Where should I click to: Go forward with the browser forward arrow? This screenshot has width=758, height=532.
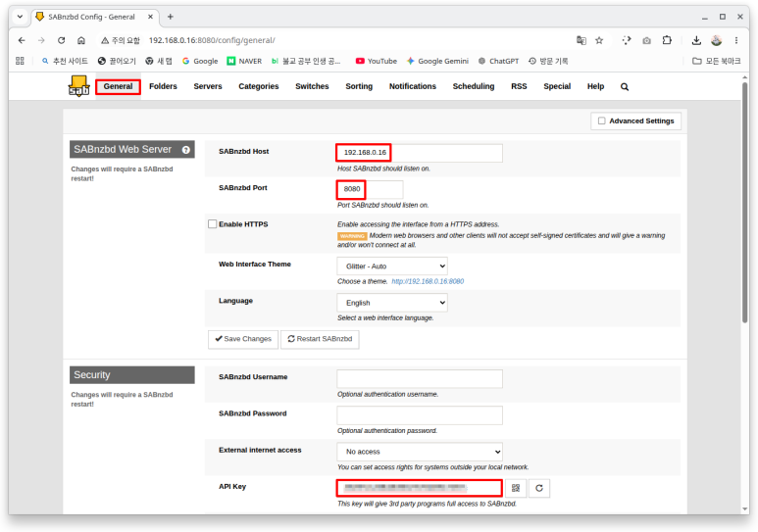[x=41, y=40]
